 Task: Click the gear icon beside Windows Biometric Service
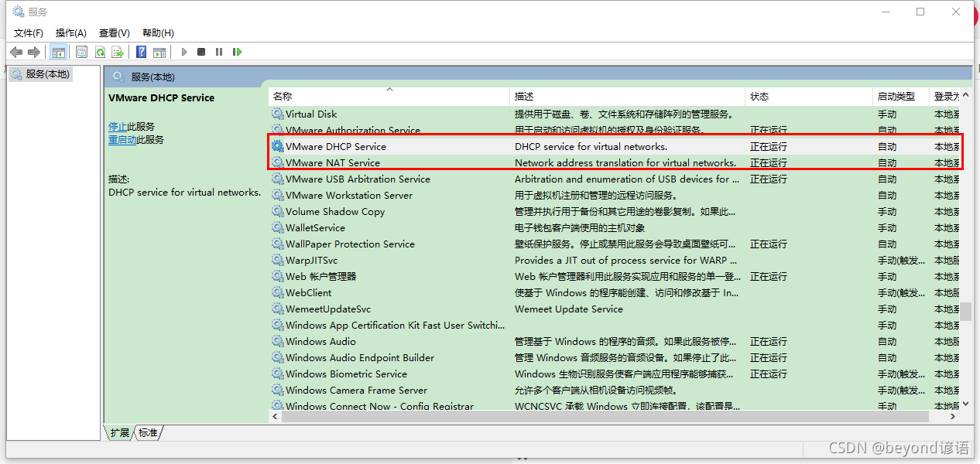(x=277, y=374)
